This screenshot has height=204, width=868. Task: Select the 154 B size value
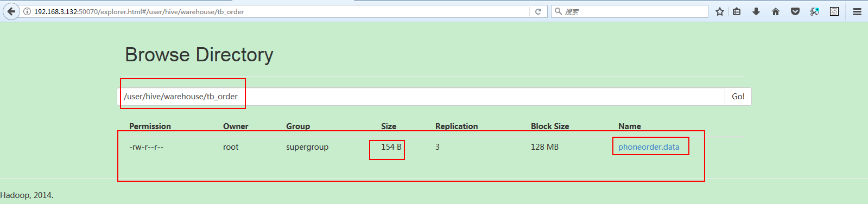click(391, 147)
